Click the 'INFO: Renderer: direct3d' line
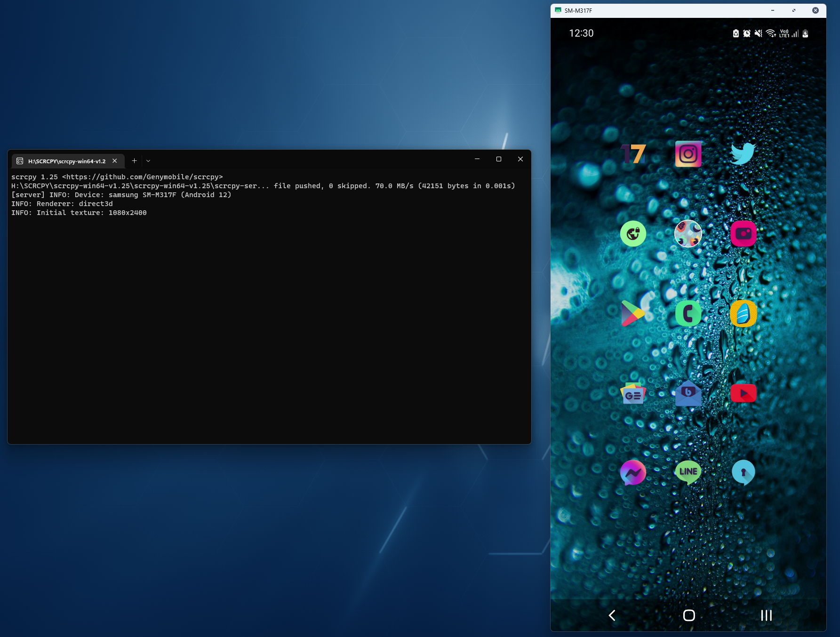 [62, 204]
